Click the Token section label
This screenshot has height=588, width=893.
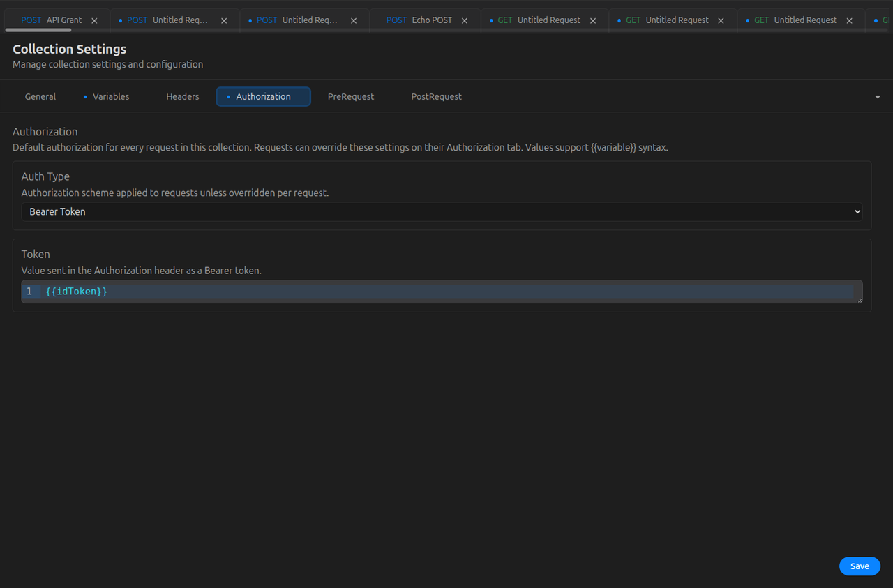point(36,254)
